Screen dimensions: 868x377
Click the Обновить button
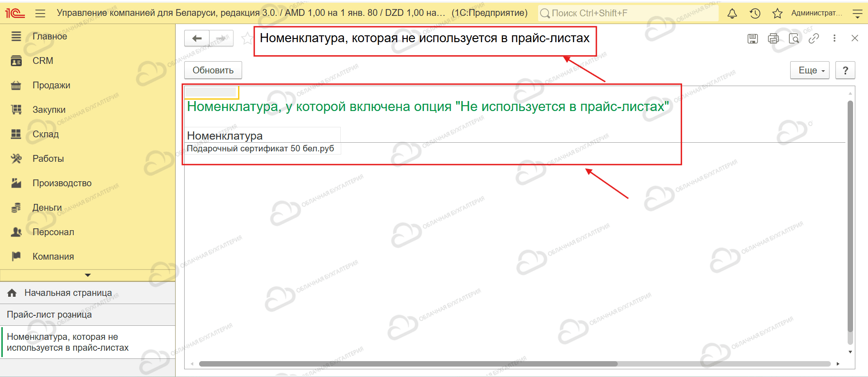pyautogui.click(x=213, y=70)
